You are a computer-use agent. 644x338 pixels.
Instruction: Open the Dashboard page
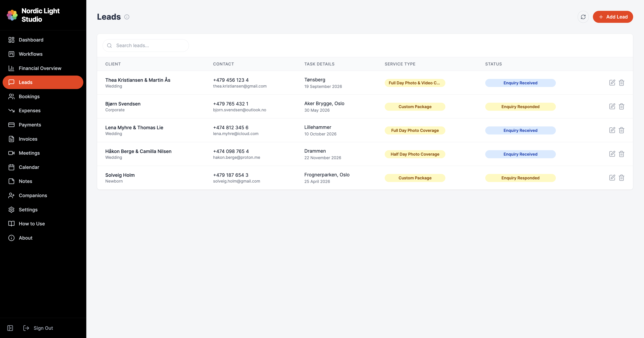pos(31,40)
